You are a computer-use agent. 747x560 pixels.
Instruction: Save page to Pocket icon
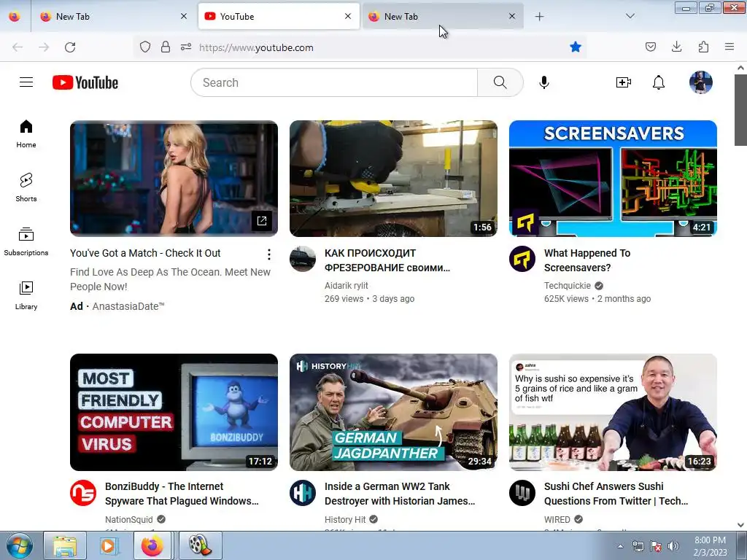point(650,47)
